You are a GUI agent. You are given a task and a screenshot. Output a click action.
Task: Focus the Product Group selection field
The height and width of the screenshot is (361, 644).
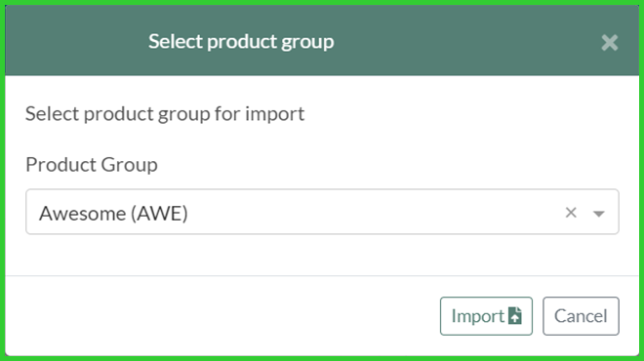coord(322,212)
